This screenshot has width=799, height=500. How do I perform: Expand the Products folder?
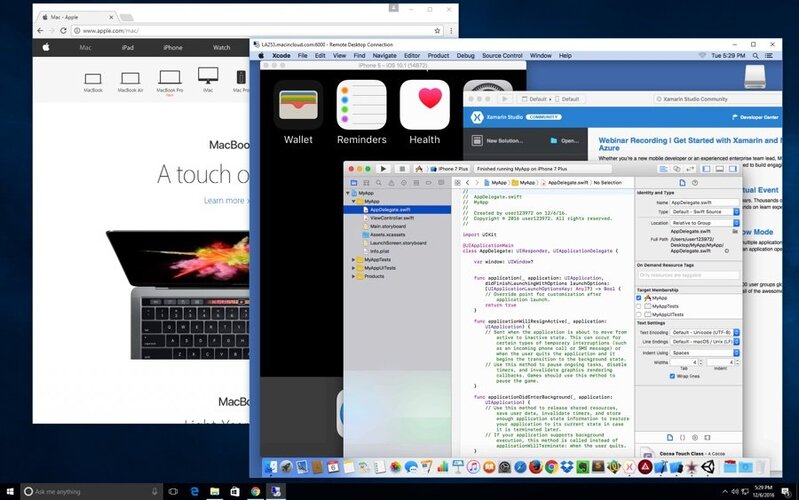pyautogui.click(x=354, y=276)
